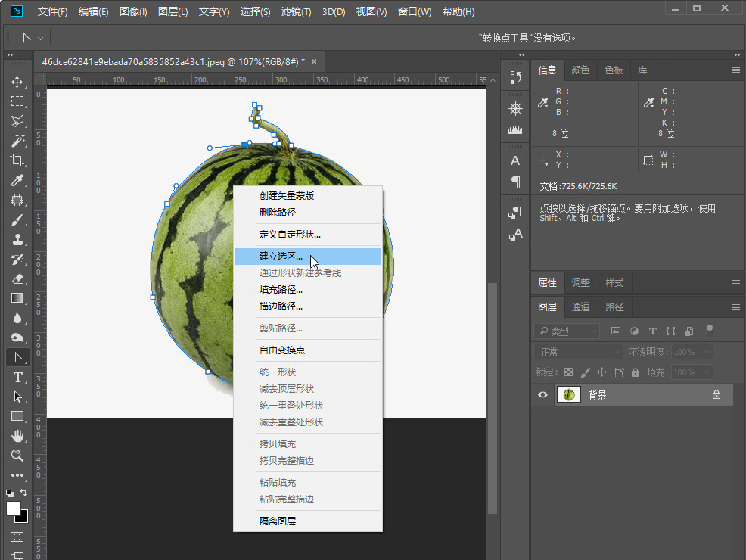Viewport: 746px width, 560px height.
Task: Open the Paragraph panel icon
Action: point(516,182)
